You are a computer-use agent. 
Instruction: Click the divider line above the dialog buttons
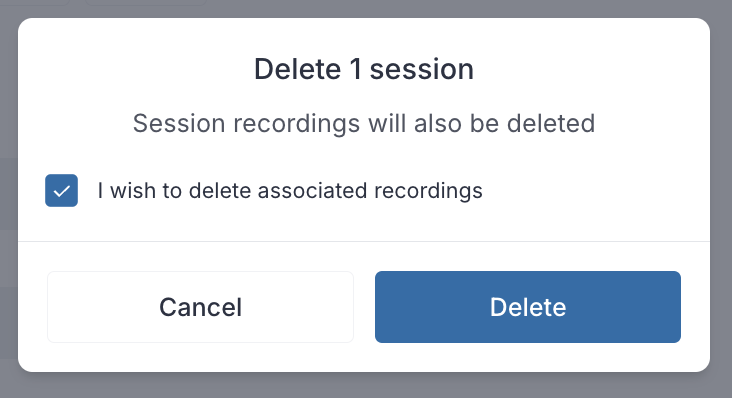pos(364,241)
